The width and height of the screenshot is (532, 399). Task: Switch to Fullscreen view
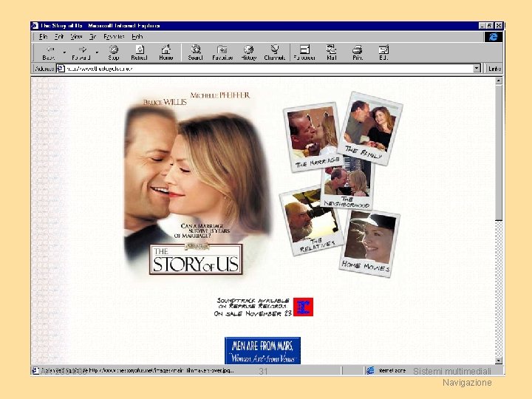tap(304, 53)
